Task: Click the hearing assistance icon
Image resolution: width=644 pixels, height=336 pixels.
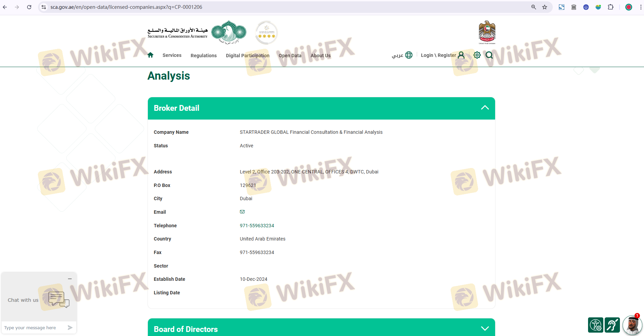Action: coord(612,325)
